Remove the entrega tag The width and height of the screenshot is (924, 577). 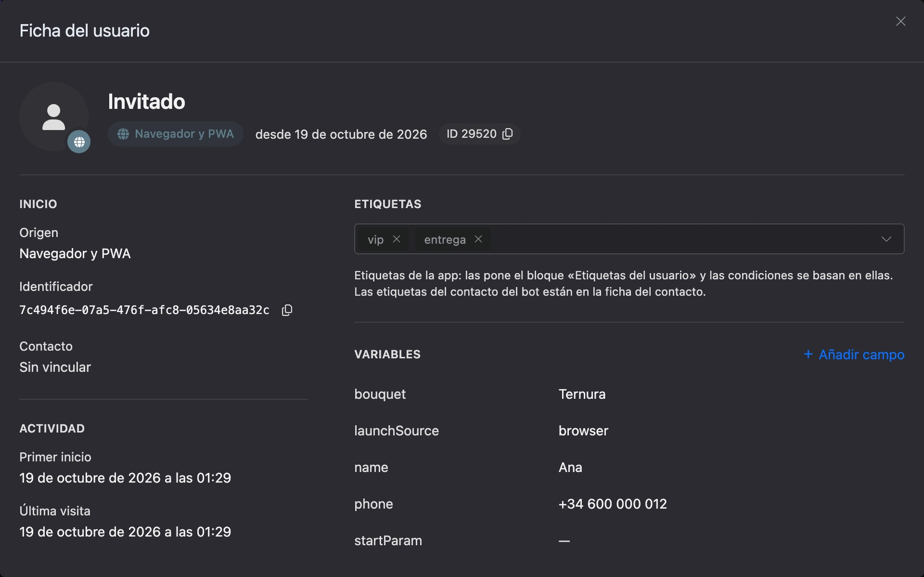point(478,239)
